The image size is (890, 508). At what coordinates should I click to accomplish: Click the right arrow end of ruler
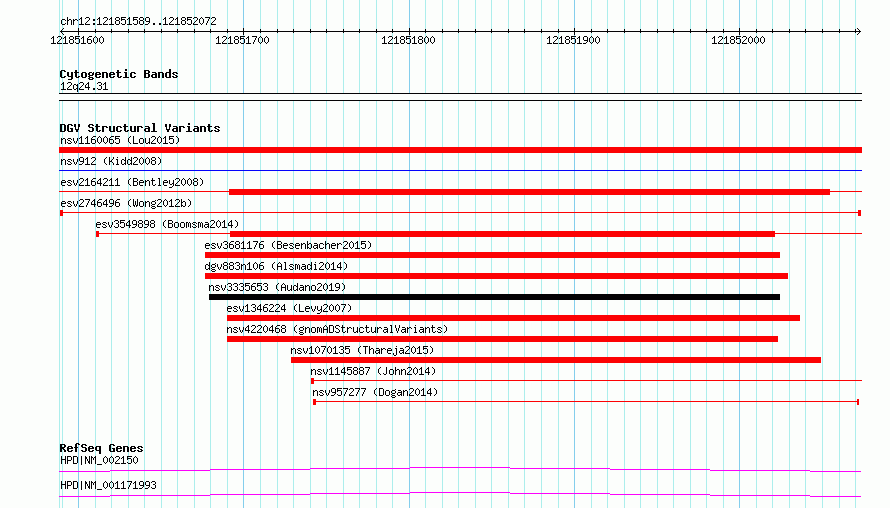[858, 31]
